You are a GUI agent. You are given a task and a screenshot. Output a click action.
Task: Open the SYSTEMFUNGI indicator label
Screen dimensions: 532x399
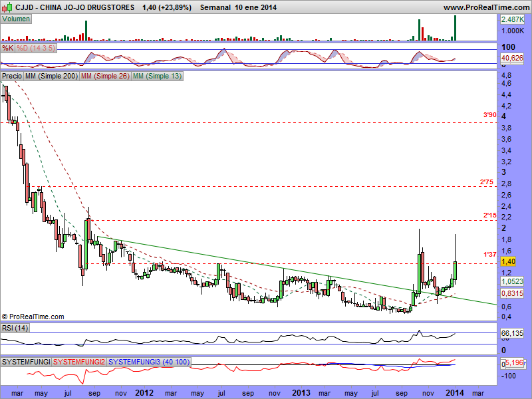[x=26, y=362]
